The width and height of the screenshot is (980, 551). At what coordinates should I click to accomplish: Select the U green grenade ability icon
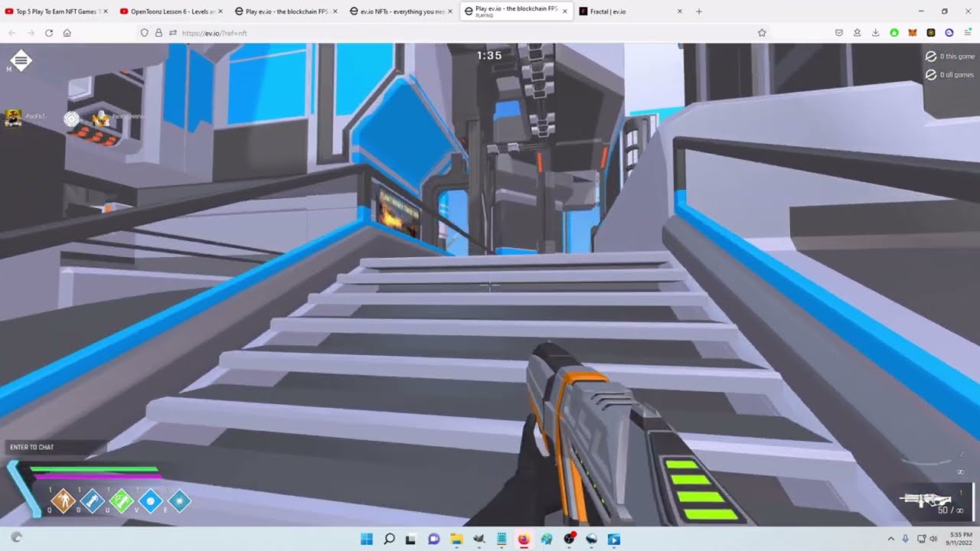click(x=122, y=501)
